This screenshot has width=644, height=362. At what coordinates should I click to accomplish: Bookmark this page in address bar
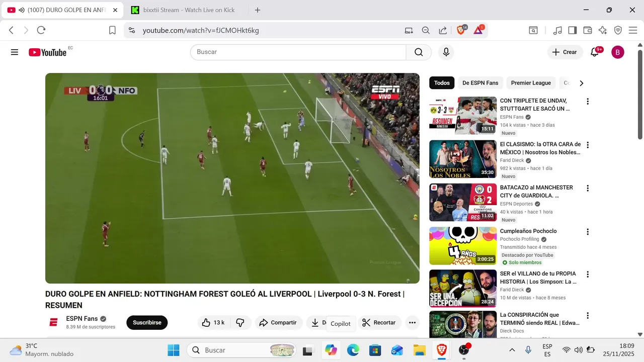click(112, 30)
